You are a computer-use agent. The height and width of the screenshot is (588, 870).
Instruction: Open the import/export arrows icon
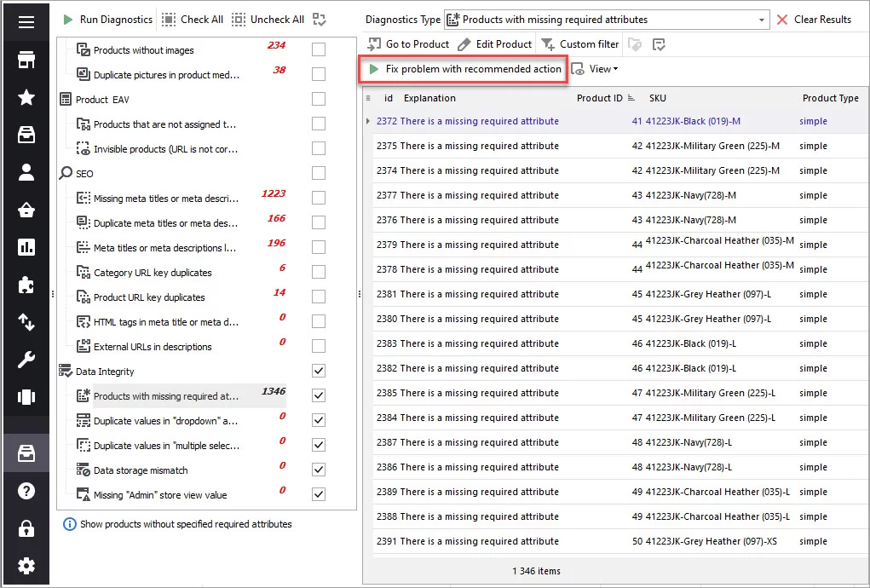pos(26,322)
